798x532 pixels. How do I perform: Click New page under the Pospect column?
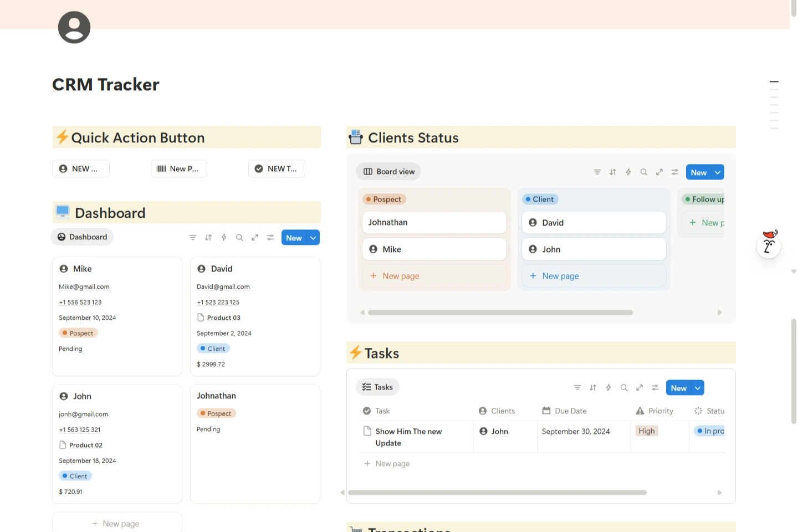pyautogui.click(x=394, y=275)
